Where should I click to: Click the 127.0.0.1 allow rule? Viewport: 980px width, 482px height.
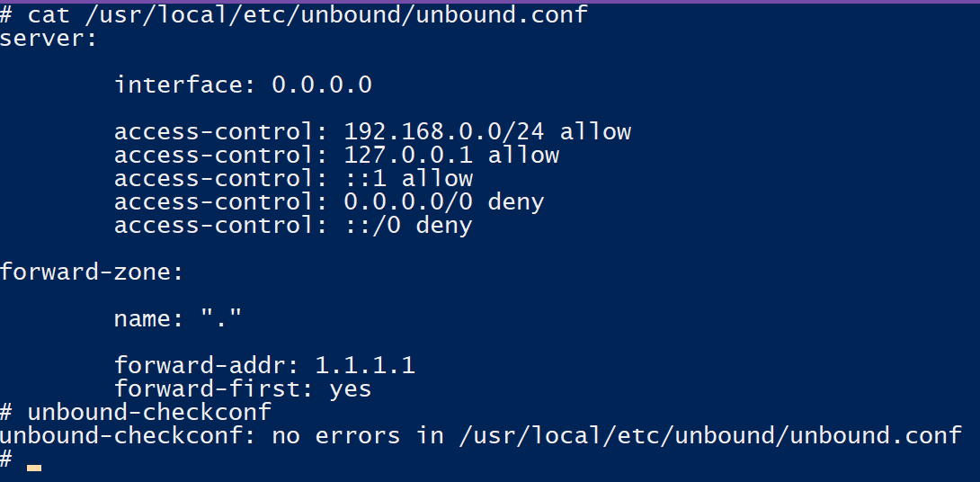(336, 156)
